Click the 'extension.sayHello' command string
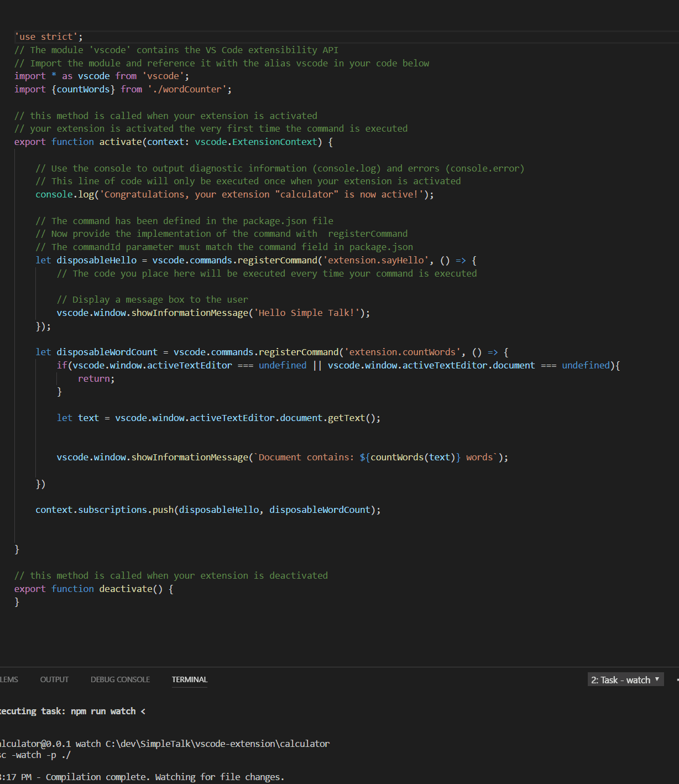The height and width of the screenshot is (784, 679). tap(376, 261)
